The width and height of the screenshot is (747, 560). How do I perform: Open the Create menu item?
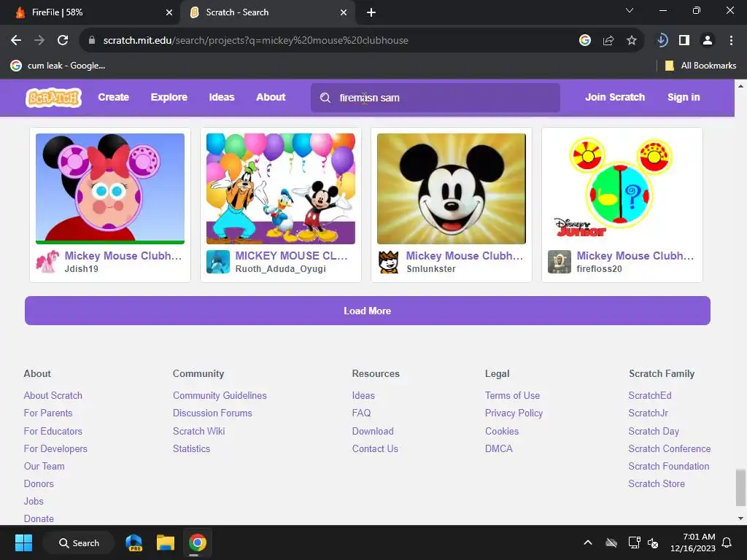coord(113,97)
